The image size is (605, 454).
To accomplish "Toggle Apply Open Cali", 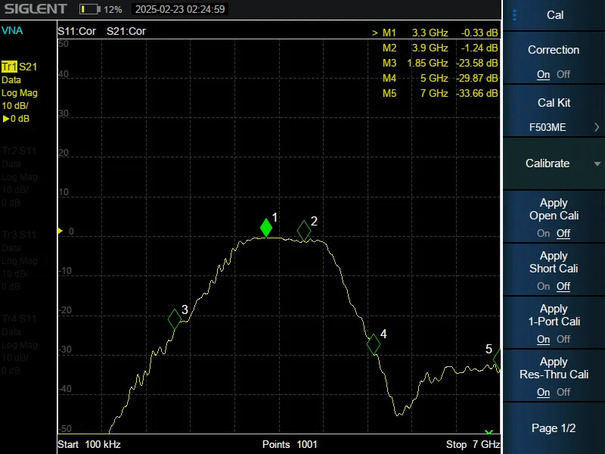I will click(554, 217).
